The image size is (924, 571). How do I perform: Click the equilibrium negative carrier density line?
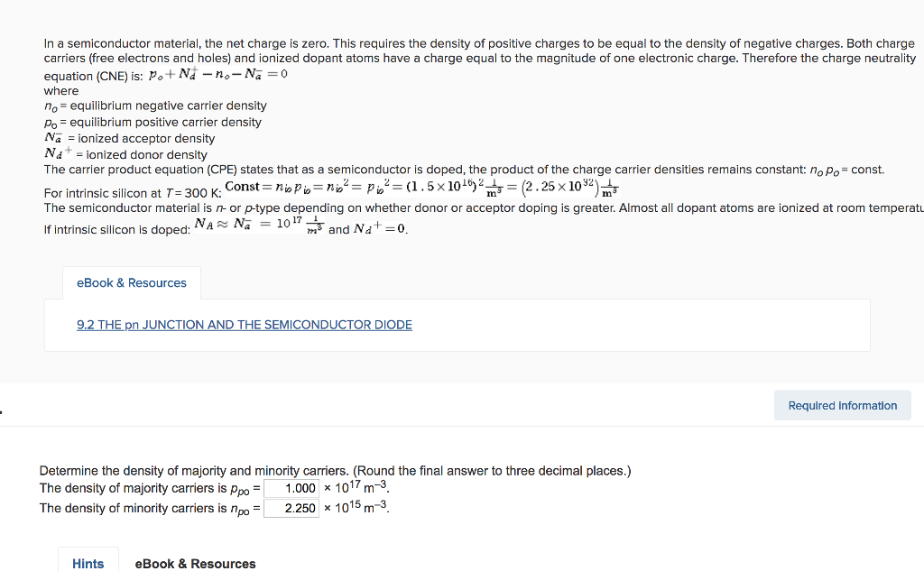click(x=153, y=105)
